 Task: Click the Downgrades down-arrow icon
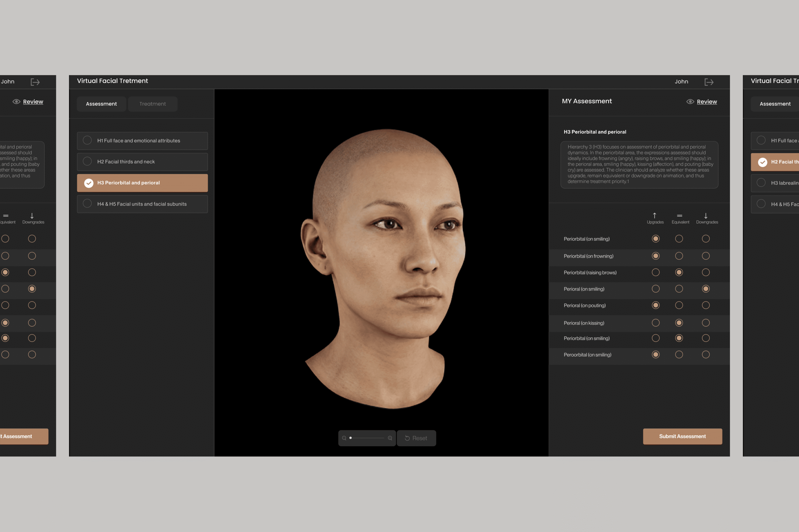coord(706,215)
